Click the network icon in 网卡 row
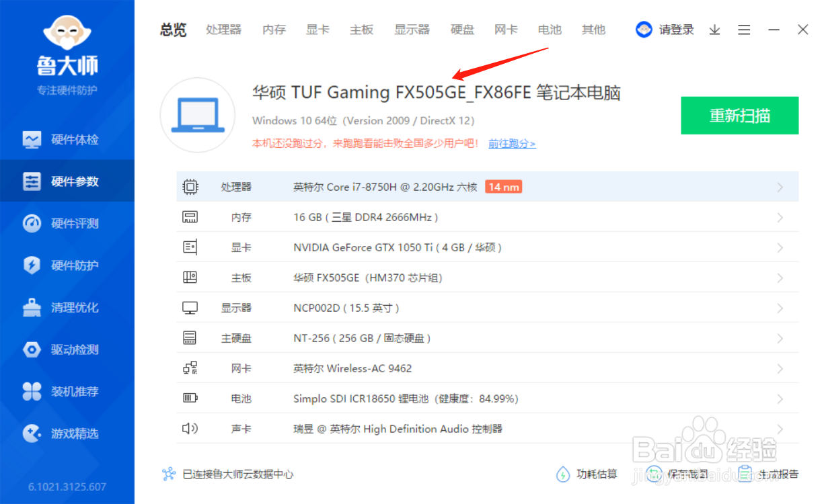 [190, 368]
